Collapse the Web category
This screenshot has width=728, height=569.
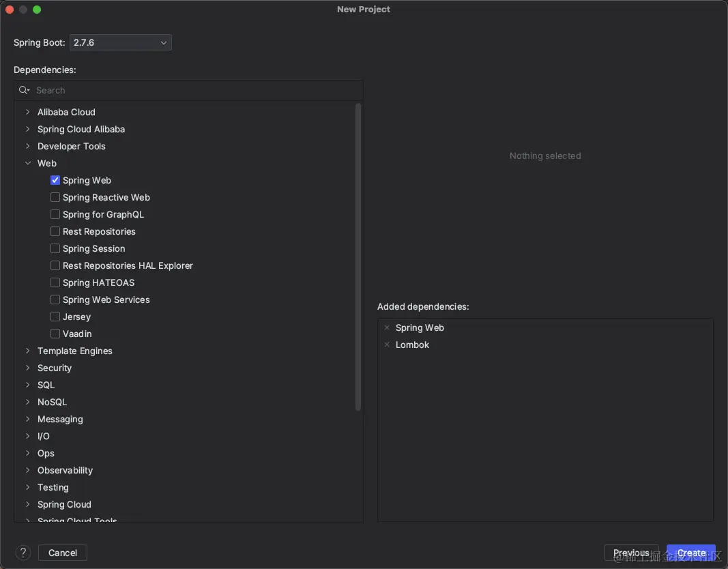coord(28,163)
